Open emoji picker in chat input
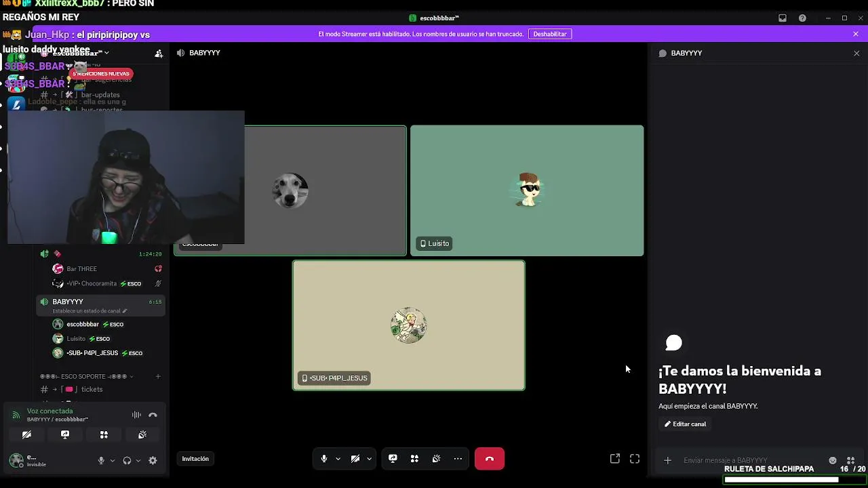The height and width of the screenshot is (488, 868). point(833,460)
